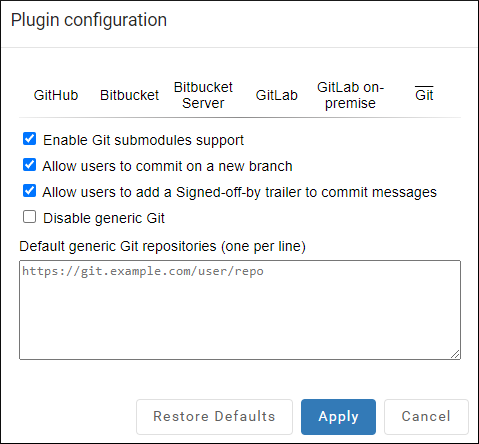Toggle the commit on a new branch checkbox
This screenshot has width=479, height=444.
[29, 165]
